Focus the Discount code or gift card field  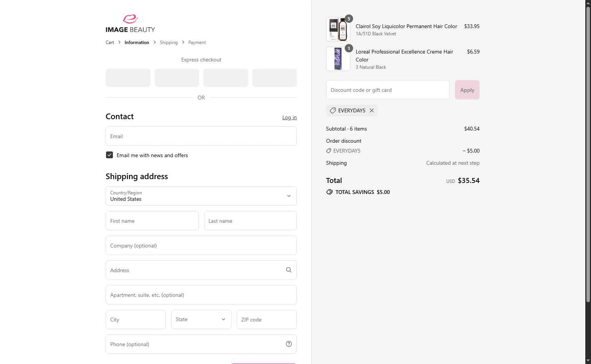tap(388, 90)
